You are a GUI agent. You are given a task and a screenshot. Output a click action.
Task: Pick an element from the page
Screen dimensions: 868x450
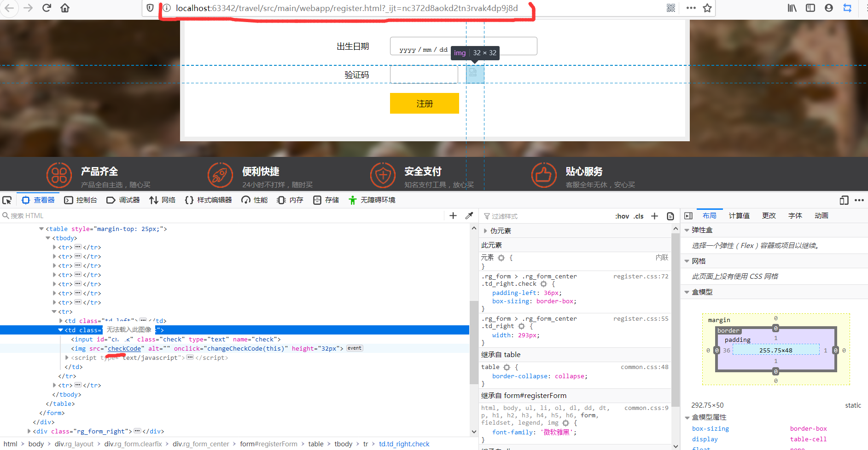[7, 200]
